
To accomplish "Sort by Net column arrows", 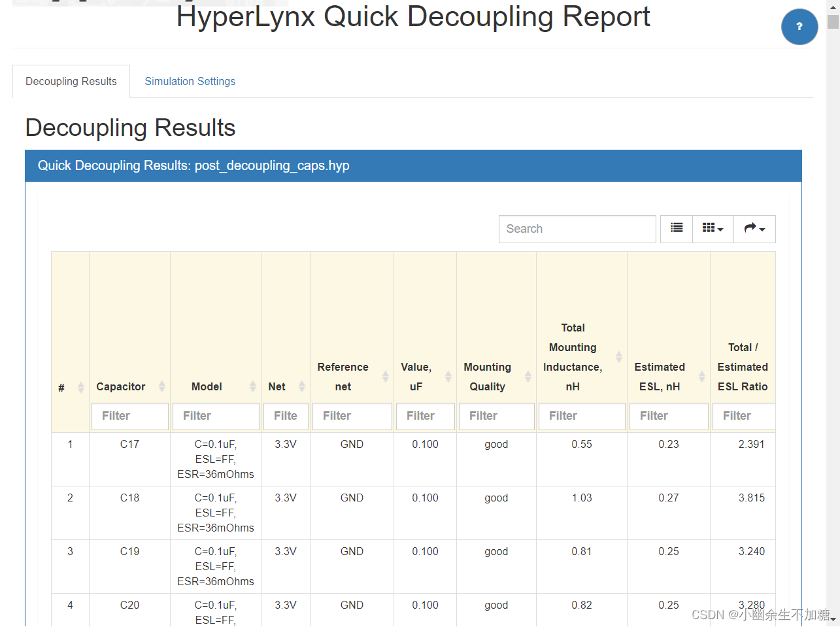I will point(302,386).
